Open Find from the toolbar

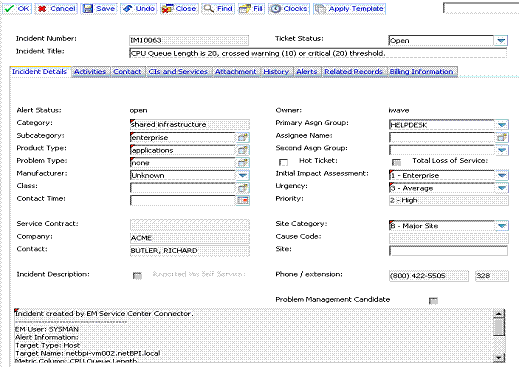[218, 9]
